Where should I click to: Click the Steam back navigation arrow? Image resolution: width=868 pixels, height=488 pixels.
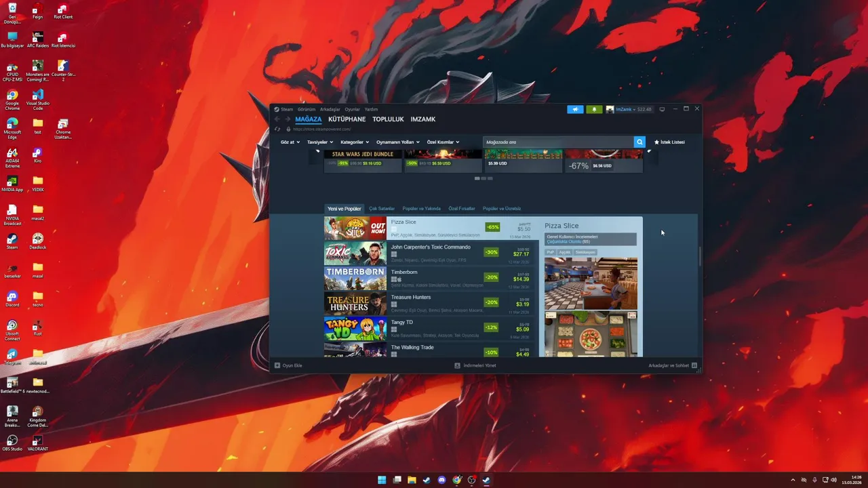coord(277,119)
